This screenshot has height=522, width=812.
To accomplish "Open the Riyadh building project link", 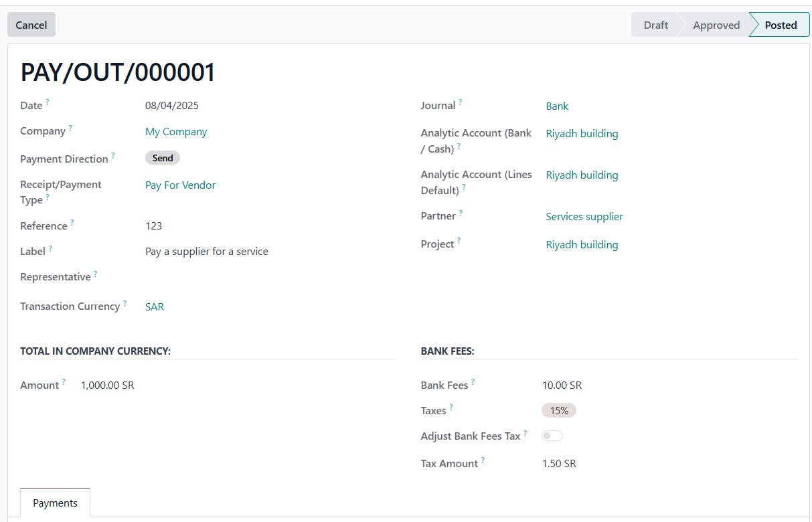I will point(582,245).
